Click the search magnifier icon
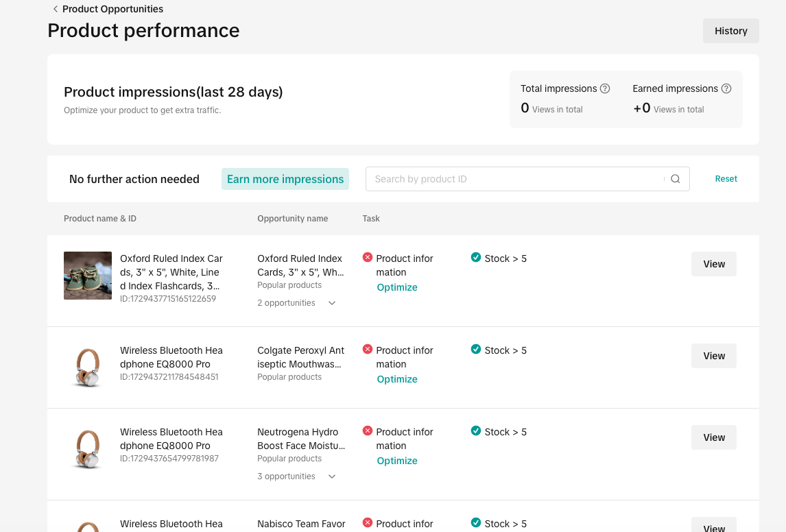This screenshot has height=532, width=786. click(x=675, y=179)
